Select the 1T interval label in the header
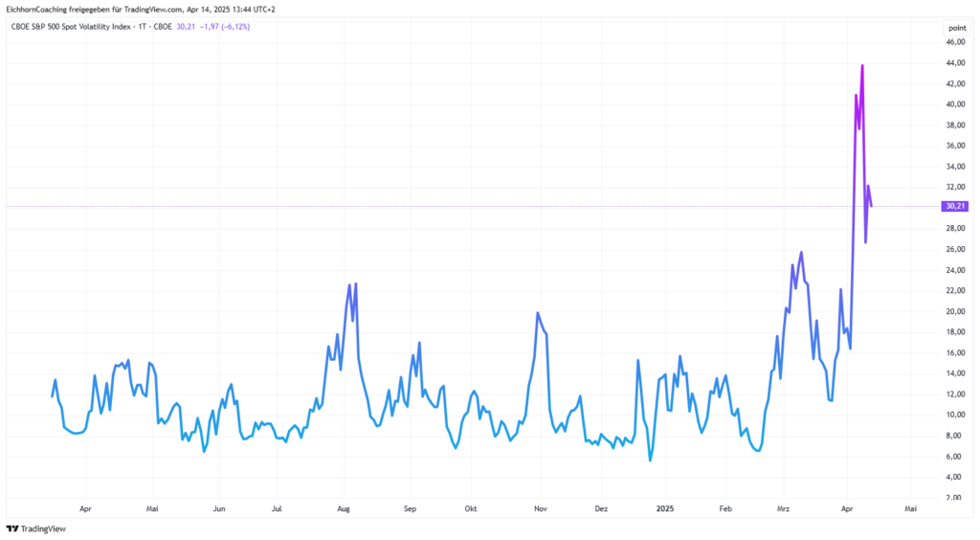 pyautogui.click(x=143, y=27)
